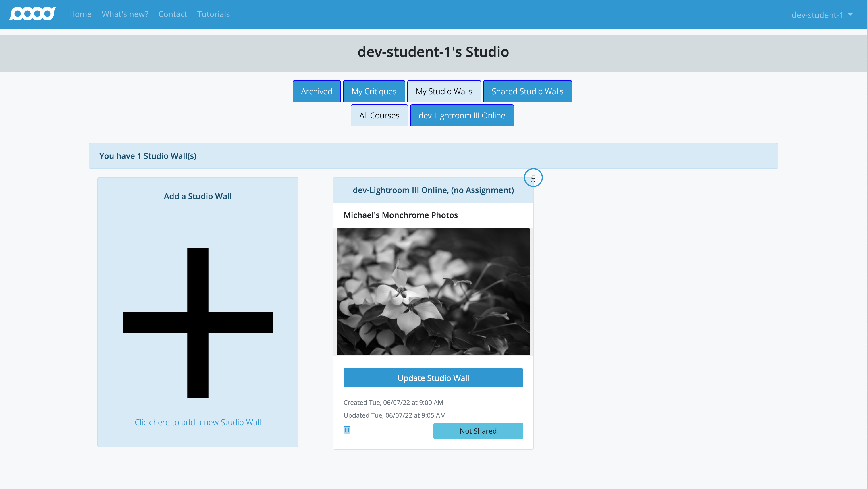This screenshot has height=489, width=868.
Task: Open the dev-student-1 account dropdown
Action: (x=821, y=14)
